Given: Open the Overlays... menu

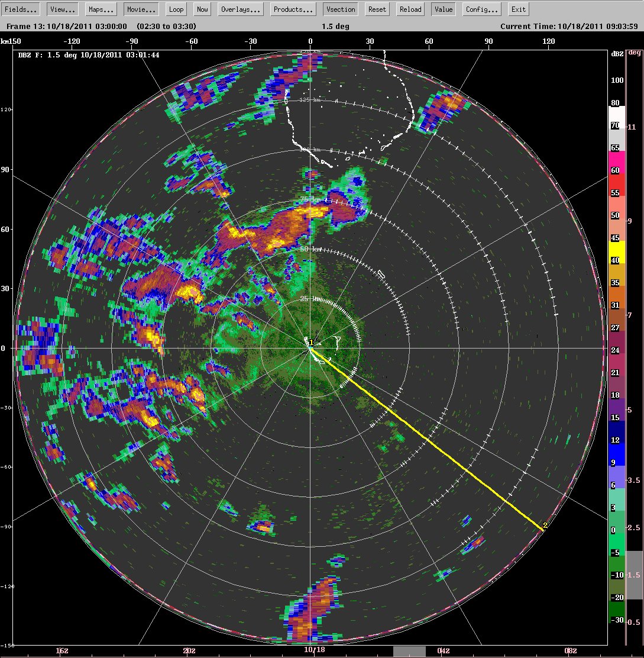Looking at the screenshot, I should (x=241, y=9).
